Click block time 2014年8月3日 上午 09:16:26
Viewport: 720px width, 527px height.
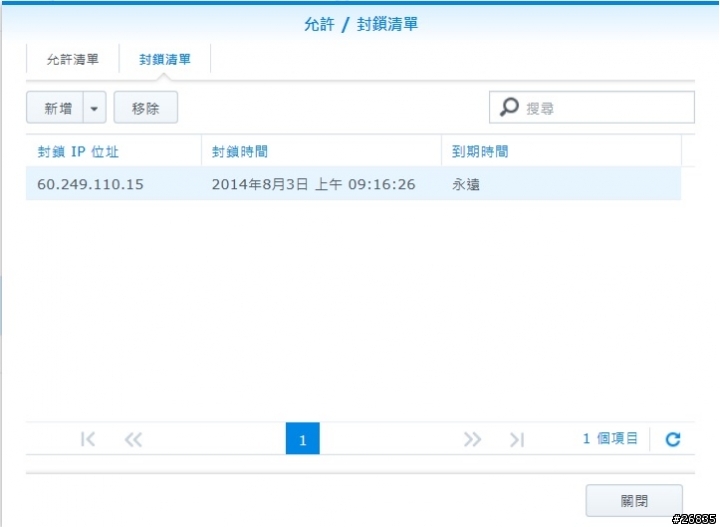pyautogui.click(x=313, y=184)
